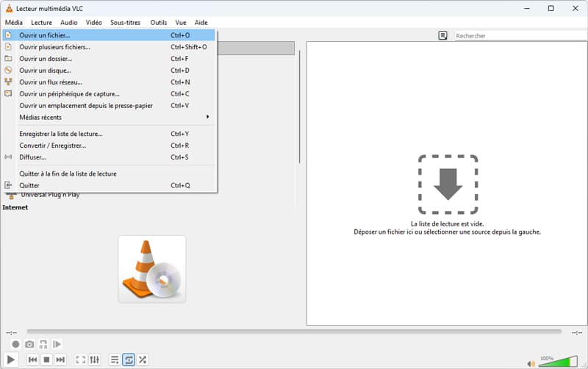Toggle Quitter à la fin de la liste de lecture
The height and width of the screenshot is (369, 588).
pos(109,173)
